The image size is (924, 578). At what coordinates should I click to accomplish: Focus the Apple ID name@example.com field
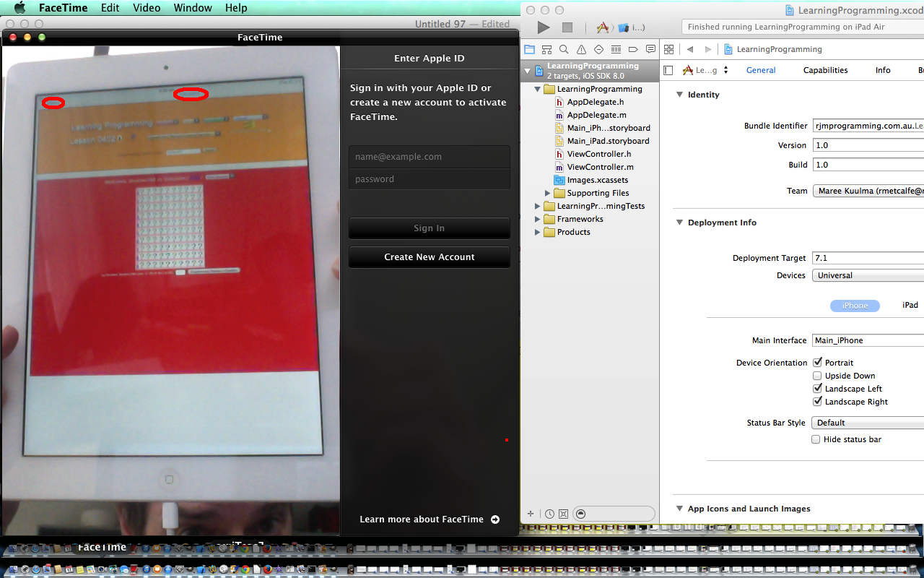[430, 157]
